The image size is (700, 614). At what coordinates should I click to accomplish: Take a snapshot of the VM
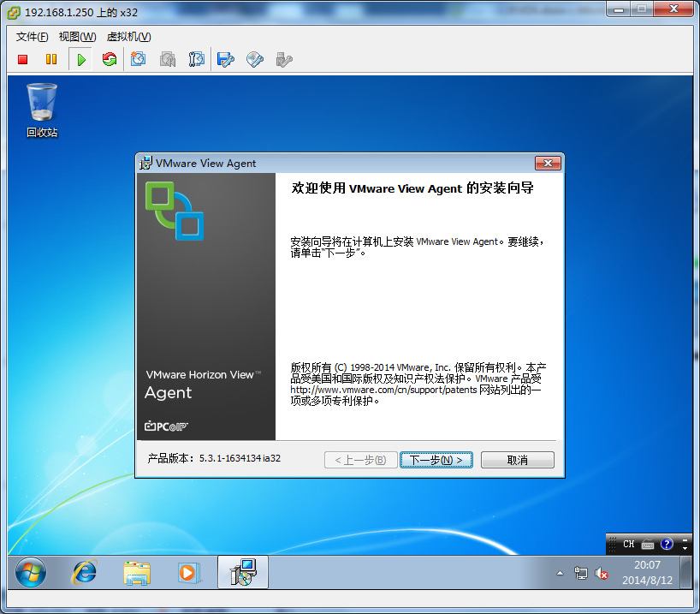139,59
